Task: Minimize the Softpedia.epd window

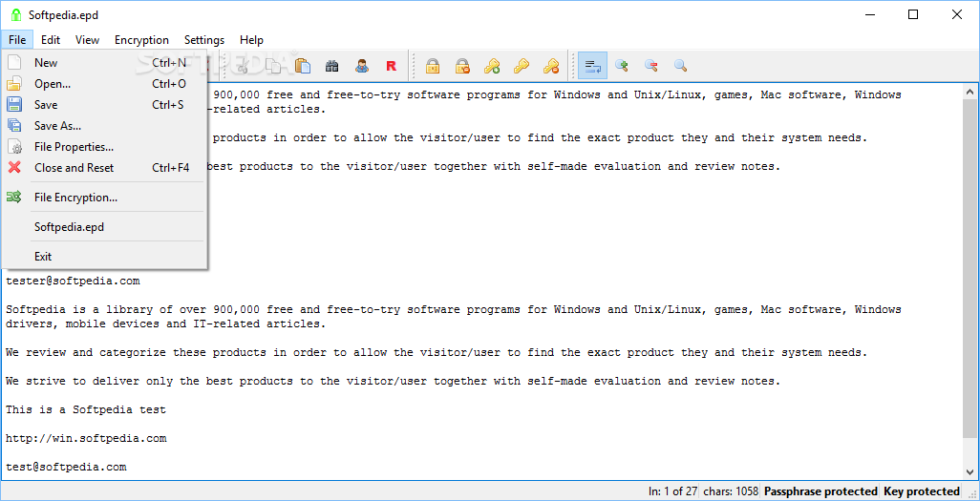Action: (x=870, y=15)
